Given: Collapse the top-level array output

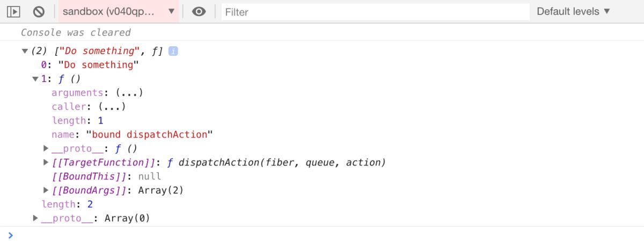Looking at the screenshot, I should 24,51.
